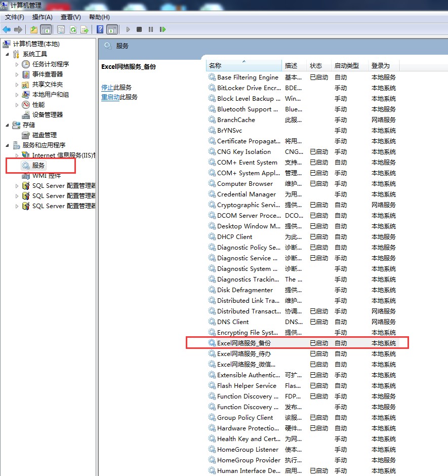The width and height of the screenshot is (448, 476).
Task: Expand the first SQL Server 配置管理器 node
Action: pos(17,186)
